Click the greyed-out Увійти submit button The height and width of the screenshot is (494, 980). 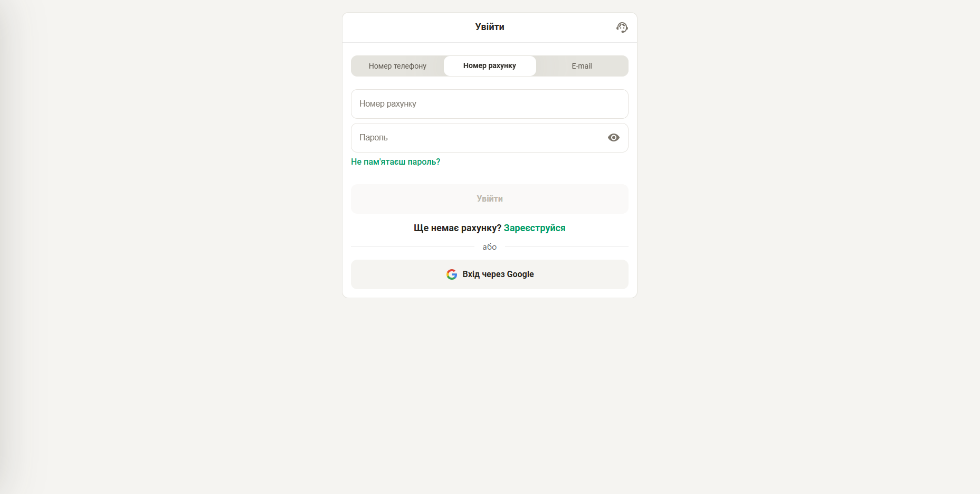(490, 199)
